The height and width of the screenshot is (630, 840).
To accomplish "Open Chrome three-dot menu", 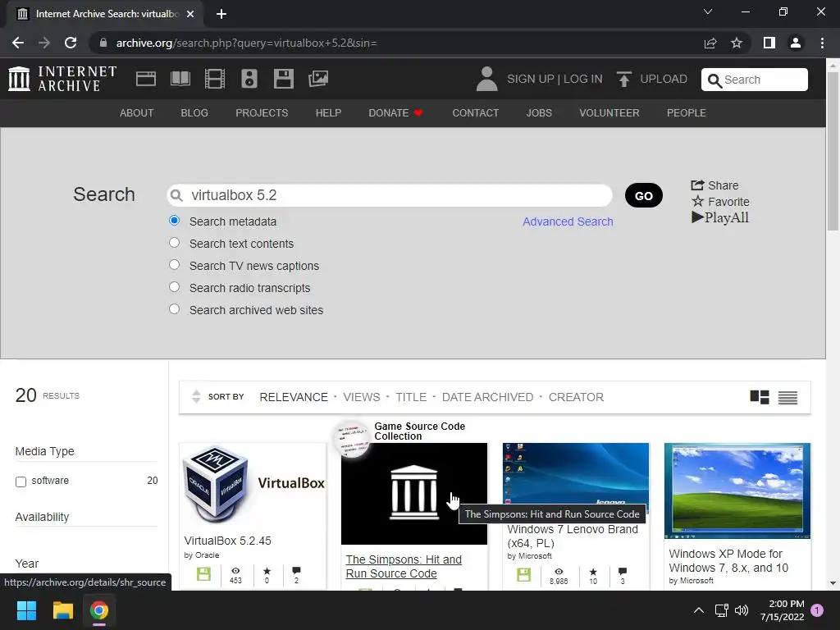I will pos(822,43).
